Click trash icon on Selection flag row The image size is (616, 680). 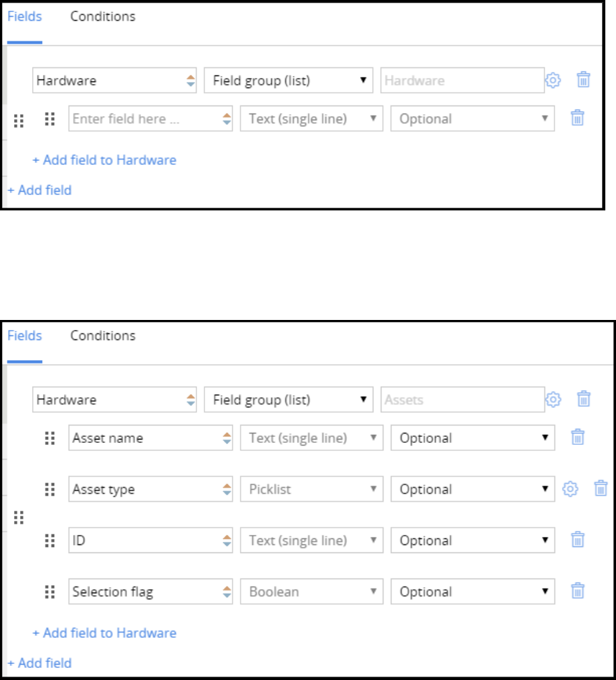point(578,591)
